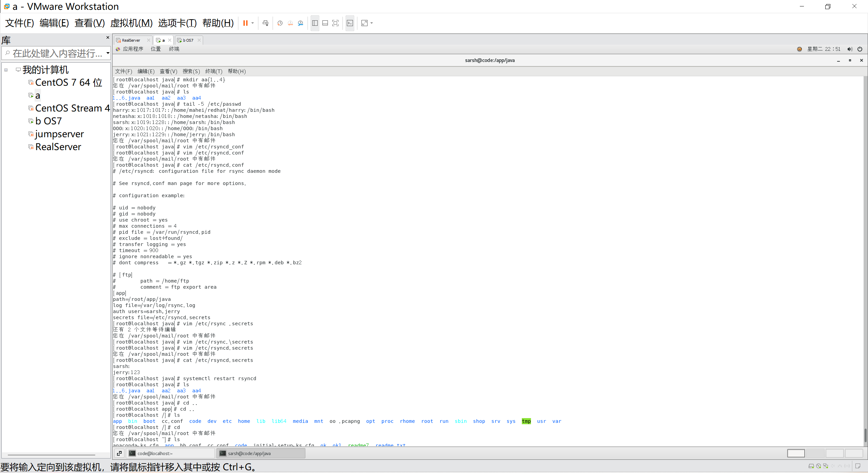Collapse the 我的计算机 tree node
The height and width of the screenshot is (473, 868).
tap(6, 70)
